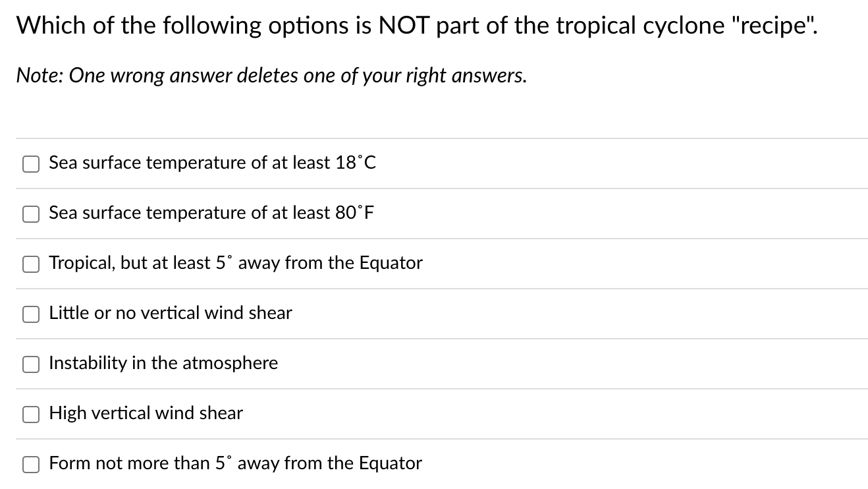Click the label 'High vertical wind shear'
868x489 pixels.
(x=146, y=413)
